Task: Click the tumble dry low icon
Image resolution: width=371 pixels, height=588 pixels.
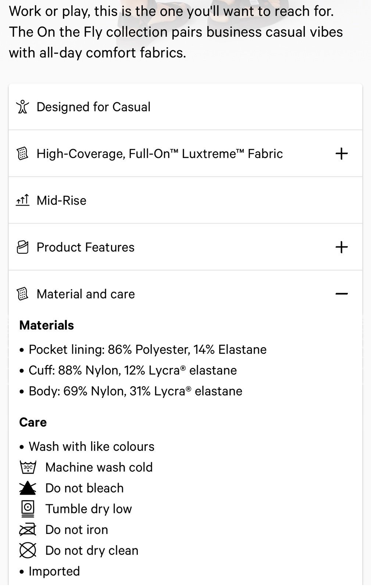Action: pyautogui.click(x=28, y=509)
